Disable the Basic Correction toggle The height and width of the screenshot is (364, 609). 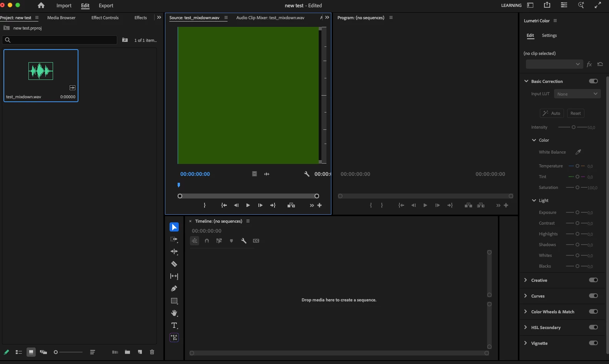click(593, 81)
